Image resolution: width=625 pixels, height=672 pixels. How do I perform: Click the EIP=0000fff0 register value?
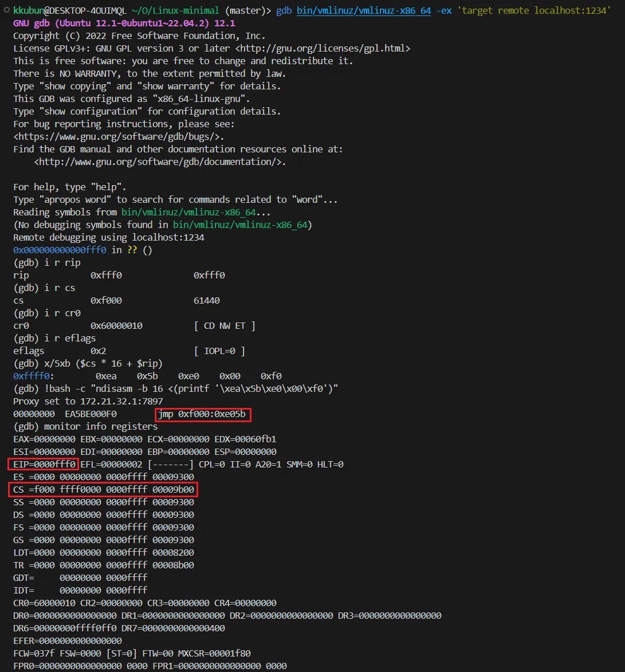point(44,465)
